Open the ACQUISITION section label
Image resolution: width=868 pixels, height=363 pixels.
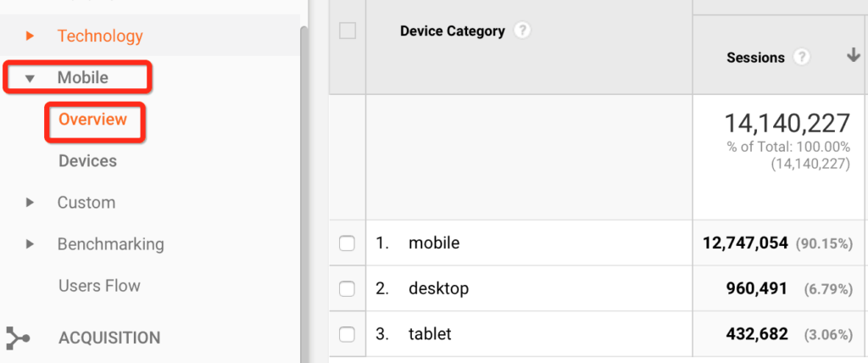click(x=109, y=338)
